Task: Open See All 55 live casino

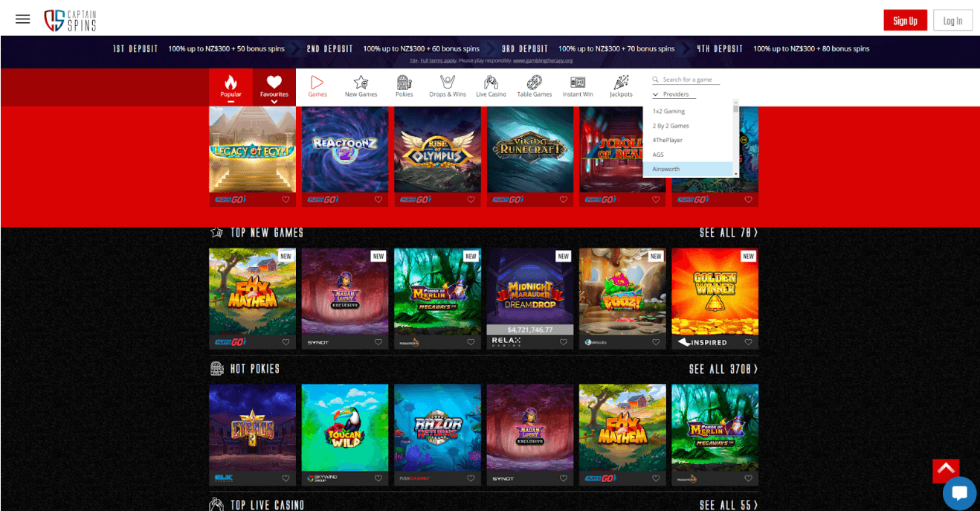Action: tap(729, 505)
